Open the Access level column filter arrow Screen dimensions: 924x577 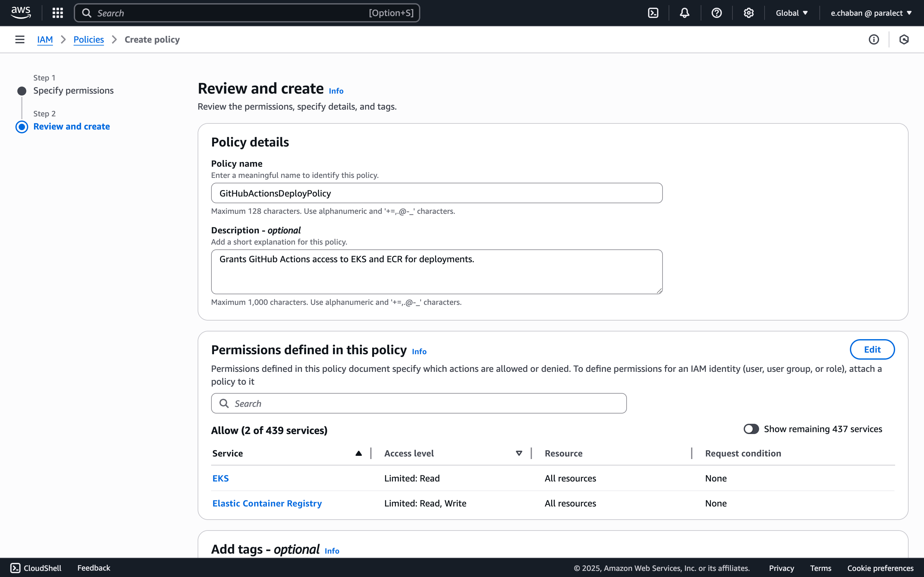coord(519,453)
